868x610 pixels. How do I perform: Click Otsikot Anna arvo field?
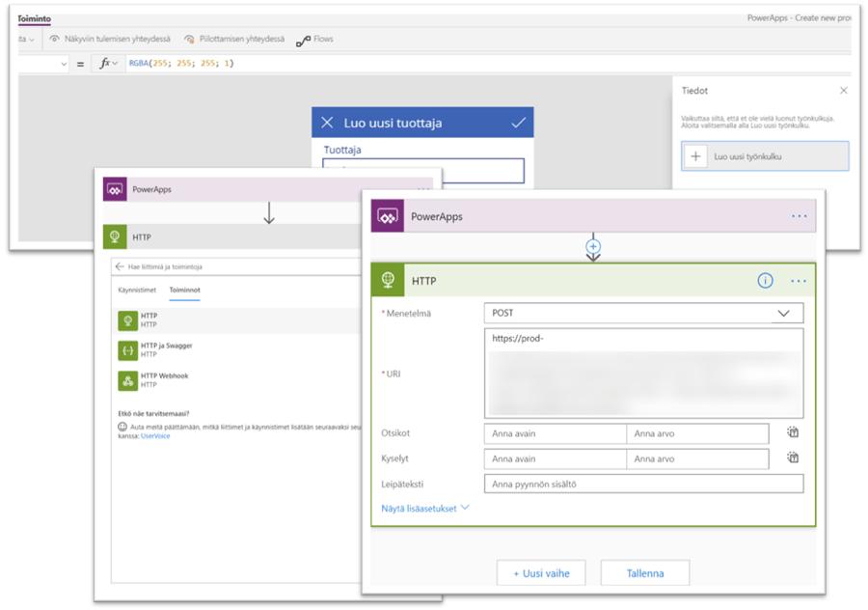pyautogui.click(x=697, y=433)
